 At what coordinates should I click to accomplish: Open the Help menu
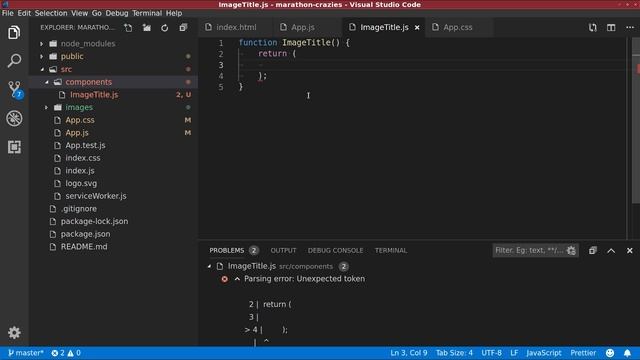click(x=174, y=13)
